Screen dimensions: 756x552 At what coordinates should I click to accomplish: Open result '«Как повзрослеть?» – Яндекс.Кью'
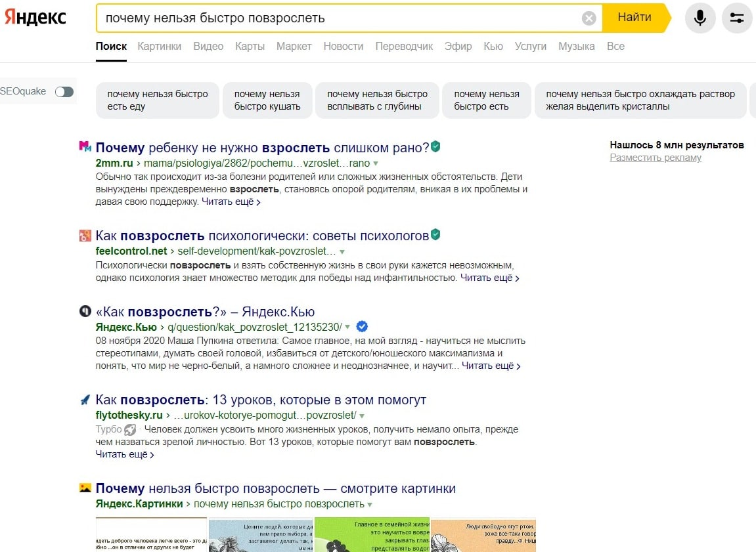click(x=205, y=312)
